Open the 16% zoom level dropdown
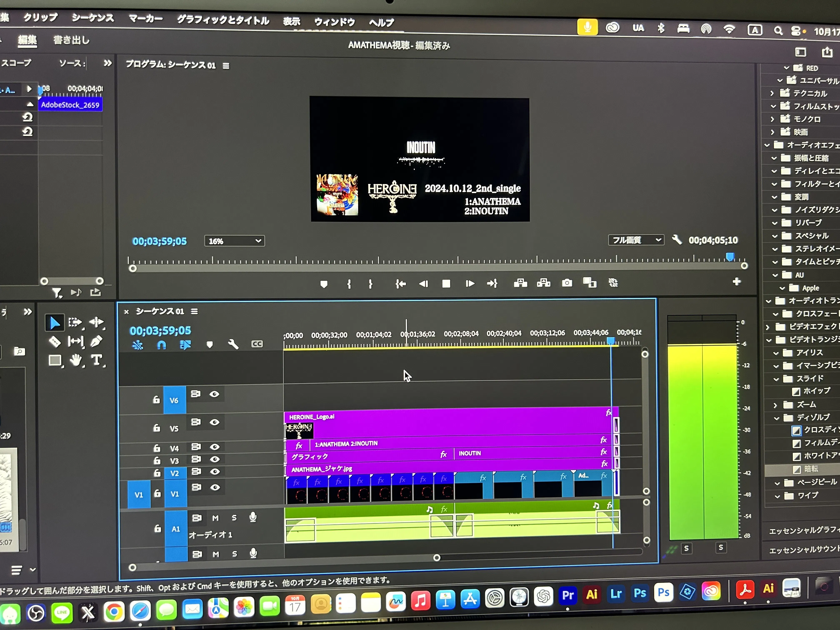Image resolution: width=840 pixels, height=630 pixels. (234, 241)
